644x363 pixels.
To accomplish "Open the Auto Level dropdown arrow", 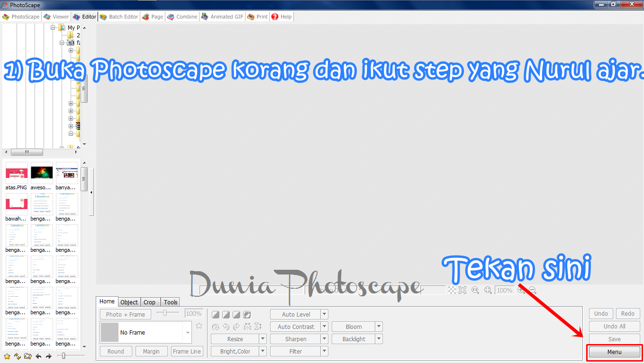I will click(x=324, y=314).
